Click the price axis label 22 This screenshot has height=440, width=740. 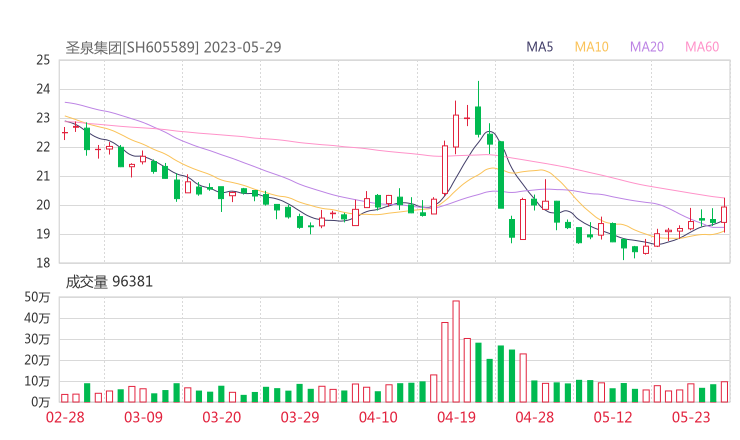click(x=43, y=147)
